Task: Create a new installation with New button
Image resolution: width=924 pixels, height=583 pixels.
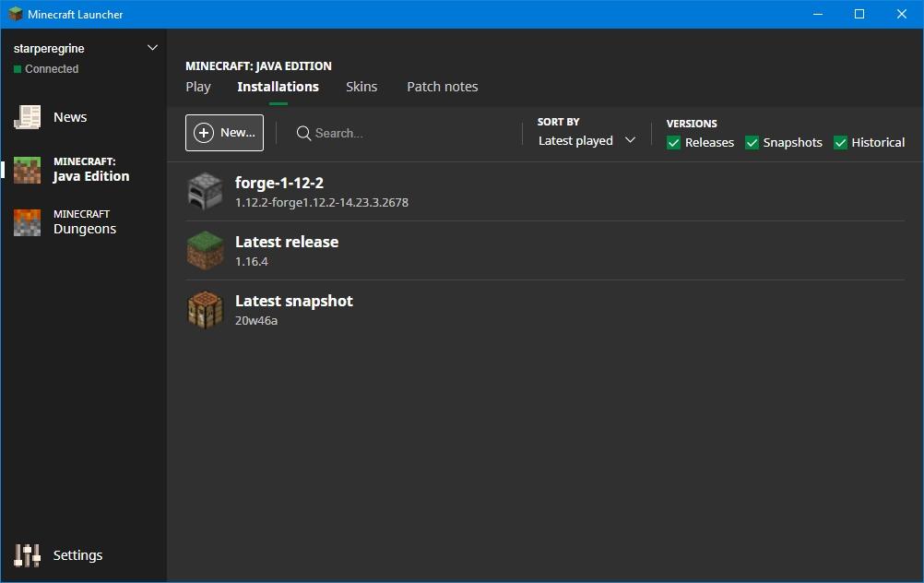Action: pos(224,133)
